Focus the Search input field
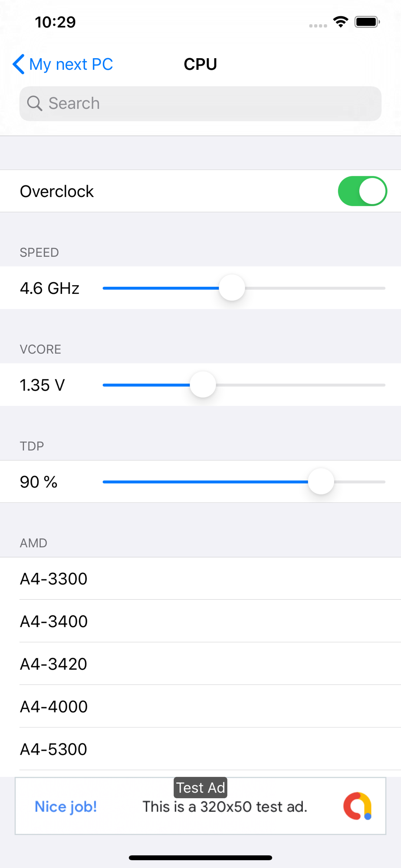Image resolution: width=401 pixels, height=868 pixels. (200, 103)
